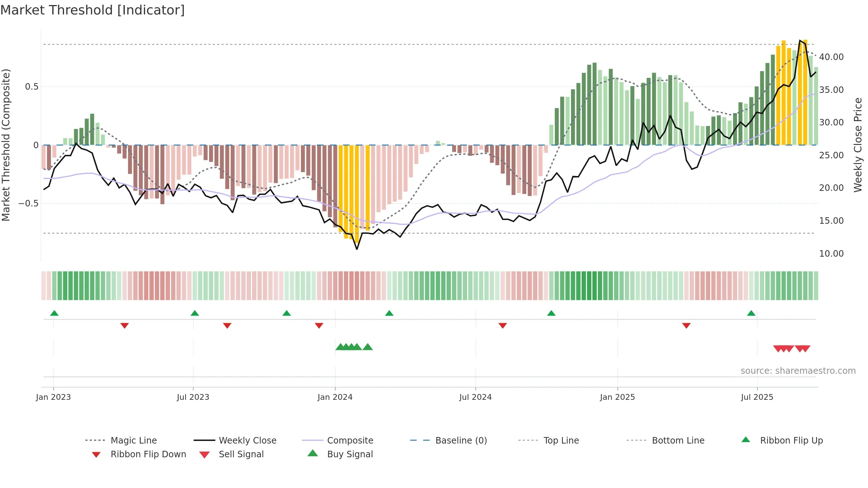Click the Jan 2024 axis label
The height and width of the screenshot is (488, 868).
click(x=335, y=397)
